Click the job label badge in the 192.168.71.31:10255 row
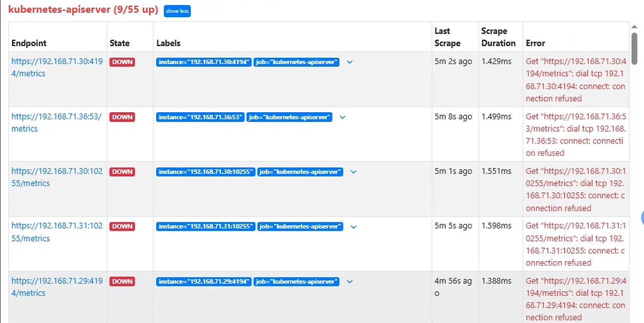This screenshot has height=323, width=644. [300, 226]
